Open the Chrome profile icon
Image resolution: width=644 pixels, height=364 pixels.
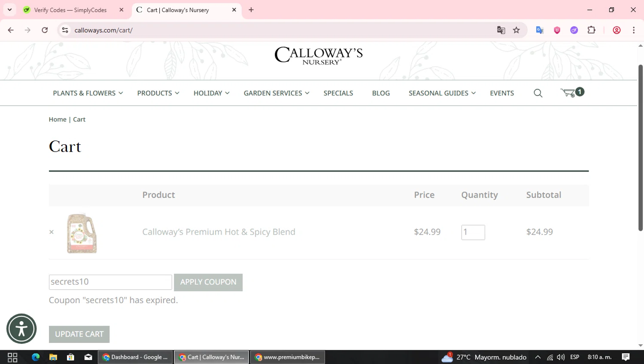coord(617,30)
